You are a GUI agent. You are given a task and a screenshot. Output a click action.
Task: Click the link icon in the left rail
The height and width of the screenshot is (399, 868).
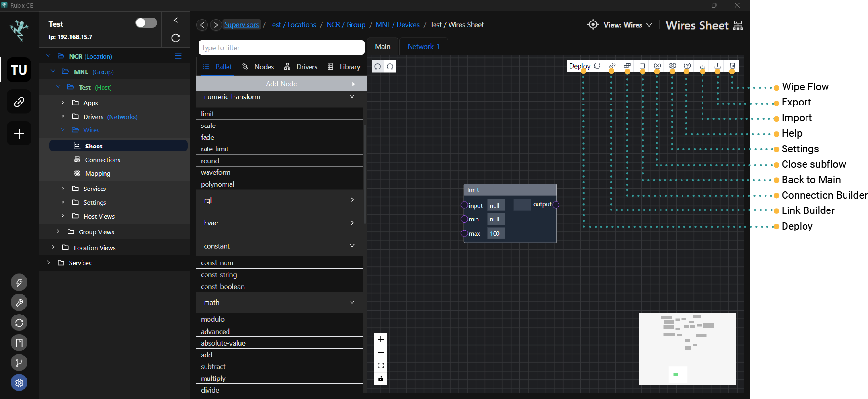19,102
